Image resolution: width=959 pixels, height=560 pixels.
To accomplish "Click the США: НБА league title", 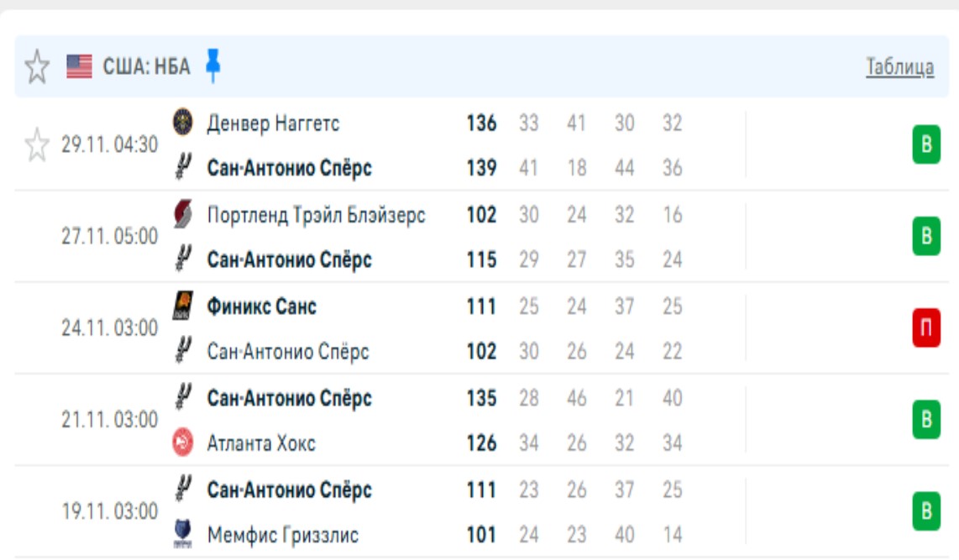I will pos(146,66).
